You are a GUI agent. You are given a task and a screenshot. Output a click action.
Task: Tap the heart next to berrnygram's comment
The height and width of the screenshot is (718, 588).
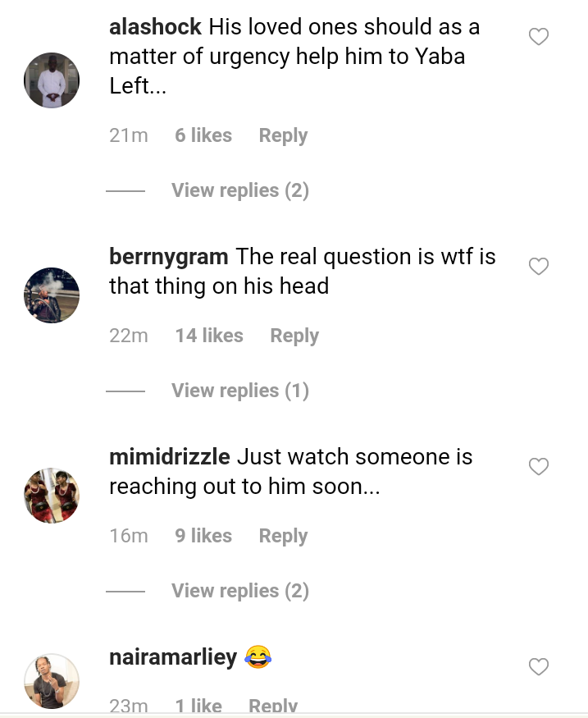point(538,267)
